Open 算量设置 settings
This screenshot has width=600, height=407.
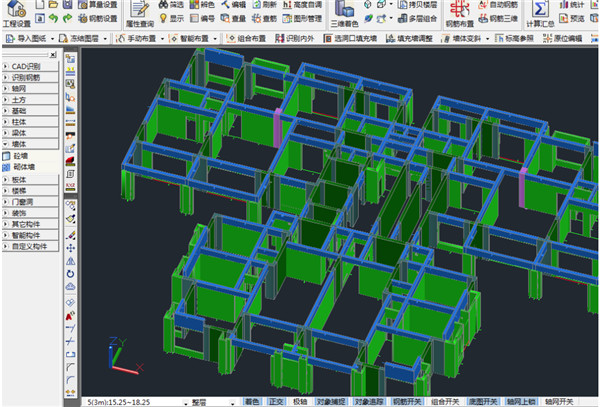[x=98, y=5]
